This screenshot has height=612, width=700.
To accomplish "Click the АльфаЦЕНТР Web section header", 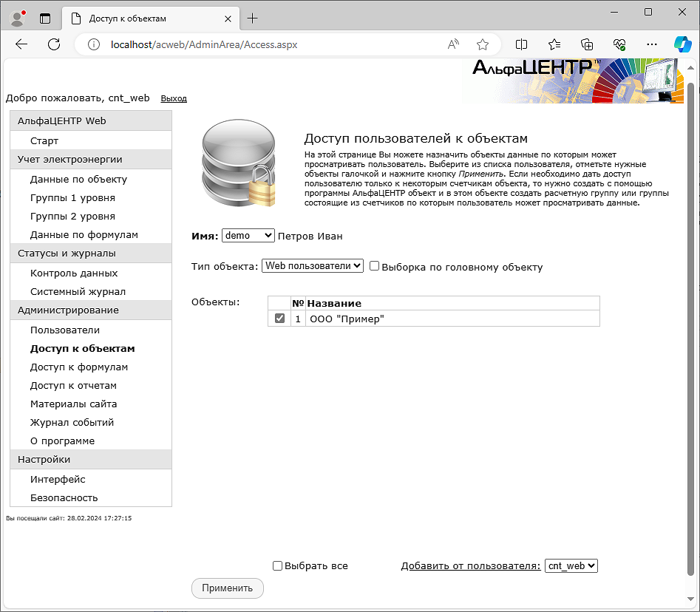I will (91, 120).
